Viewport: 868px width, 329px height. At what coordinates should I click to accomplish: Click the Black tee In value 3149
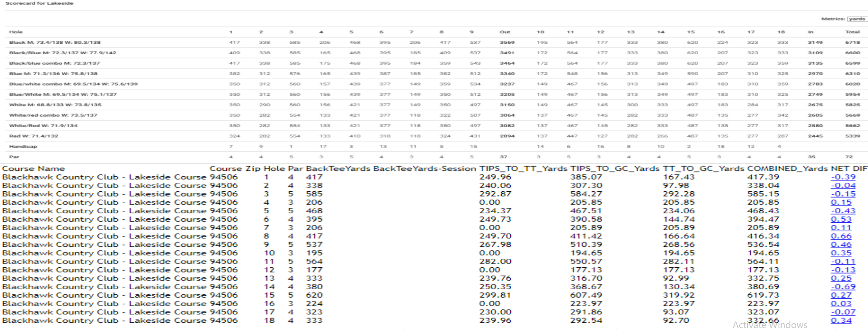815,42
